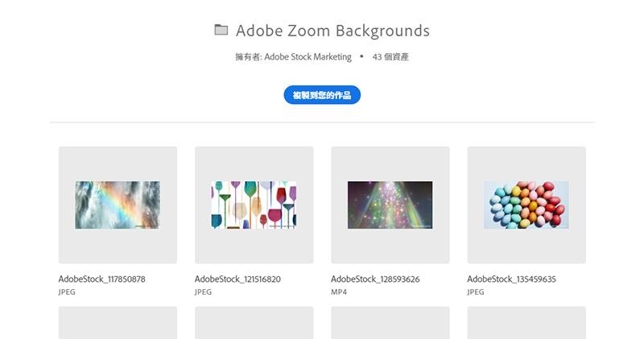This screenshot has width=644, height=339.
Task: Select the gray card around the eggs image
Action: [527, 205]
